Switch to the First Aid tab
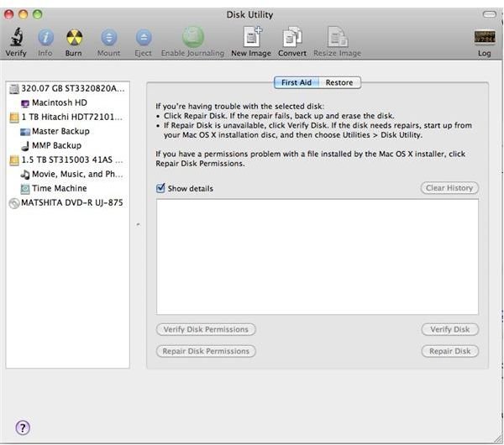Viewport: 504px width, 445px height. pyautogui.click(x=297, y=82)
